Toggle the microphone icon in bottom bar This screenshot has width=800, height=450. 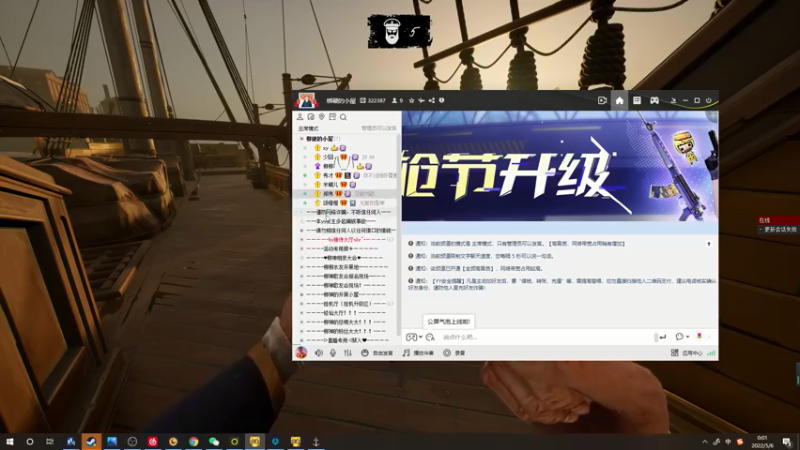tap(333, 353)
